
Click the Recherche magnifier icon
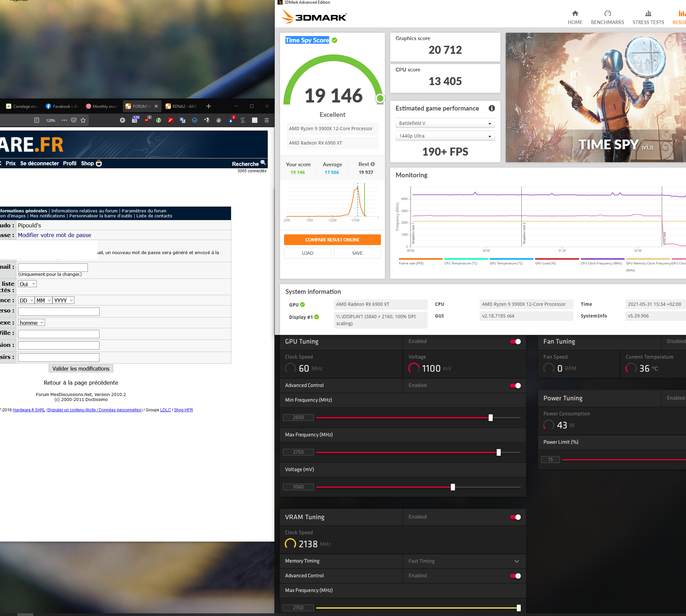263,163
